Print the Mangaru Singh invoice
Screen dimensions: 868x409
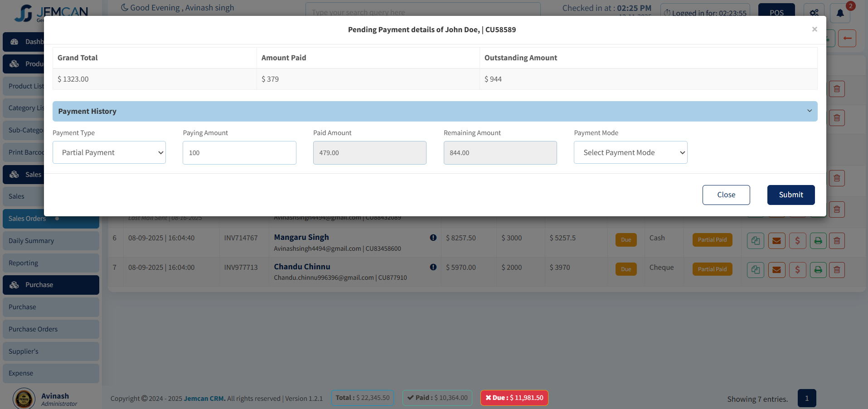click(x=818, y=241)
